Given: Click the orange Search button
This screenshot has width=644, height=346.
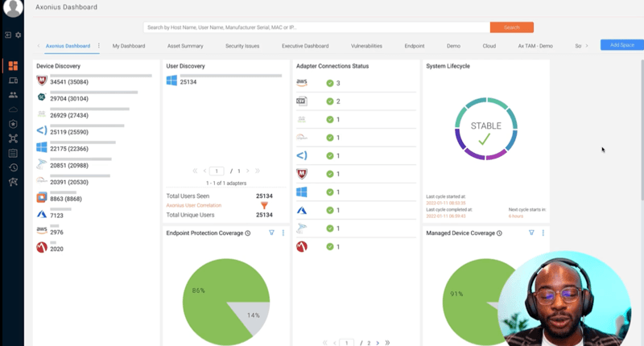Looking at the screenshot, I should point(511,27).
